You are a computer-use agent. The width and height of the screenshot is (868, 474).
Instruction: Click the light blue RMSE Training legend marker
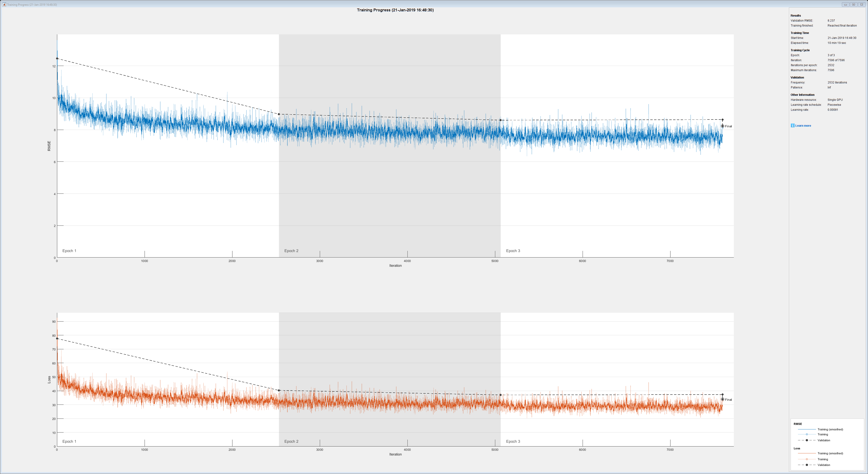(x=807, y=434)
